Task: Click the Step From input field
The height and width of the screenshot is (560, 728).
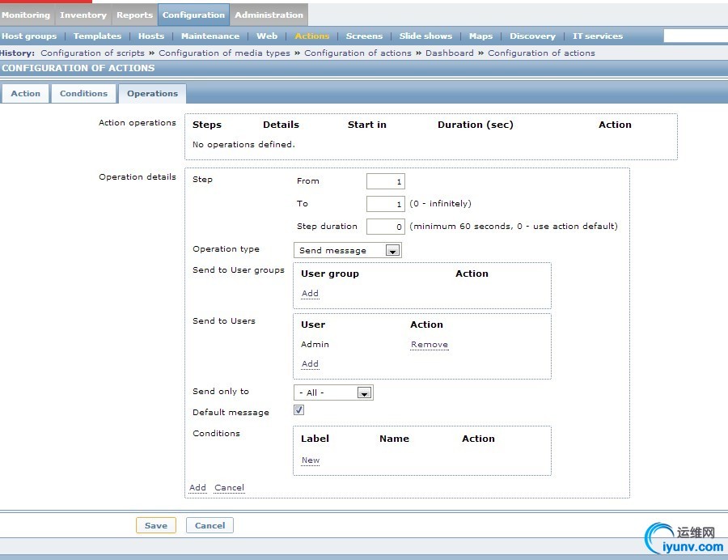Action: coord(385,182)
